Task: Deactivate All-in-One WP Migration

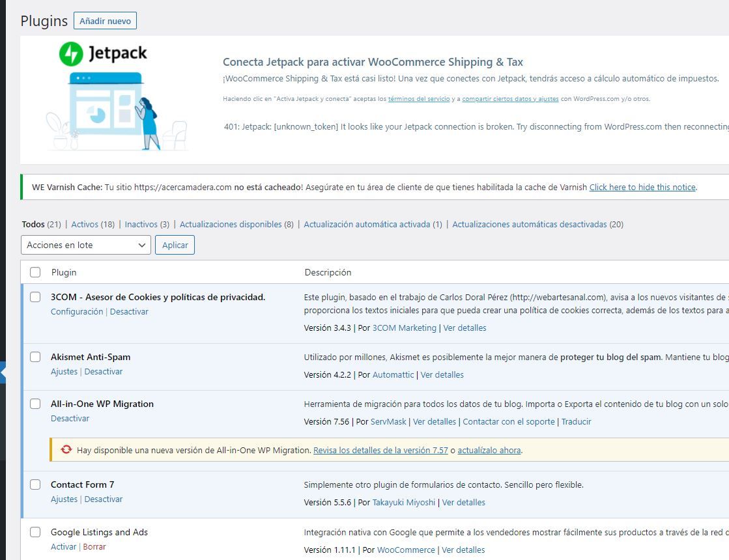Action: [70, 419]
